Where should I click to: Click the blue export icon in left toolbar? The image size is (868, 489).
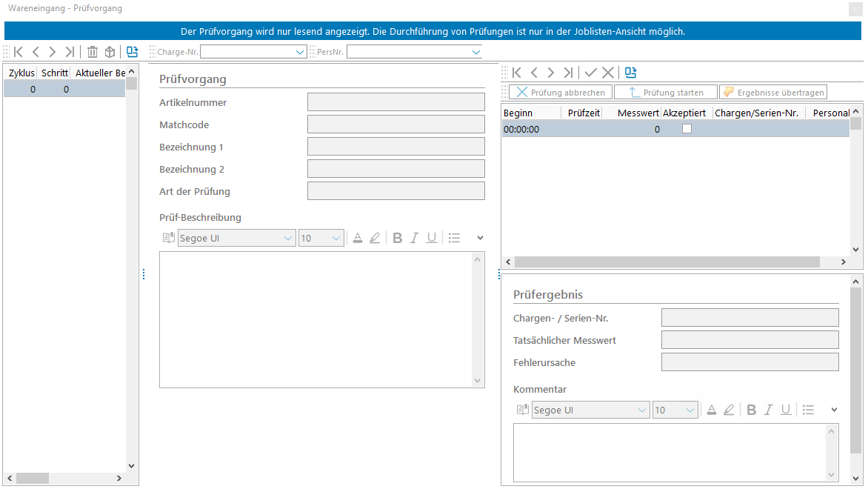pyautogui.click(x=132, y=52)
